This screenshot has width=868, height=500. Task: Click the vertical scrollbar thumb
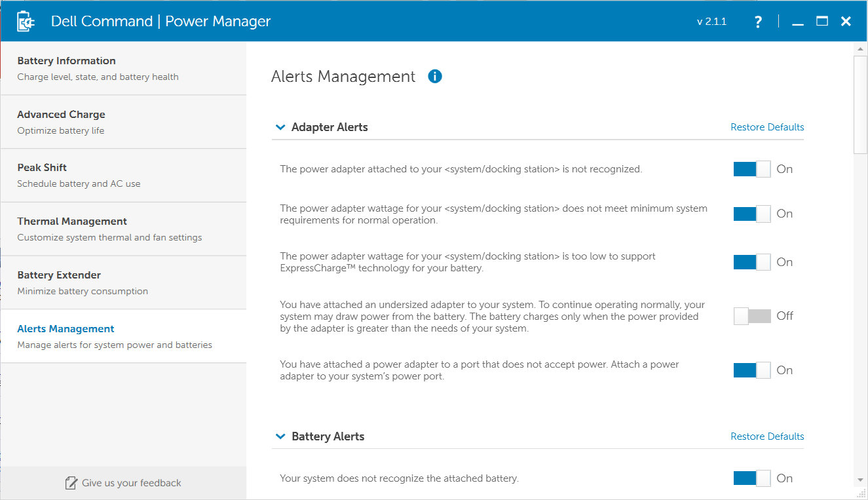pos(861,105)
